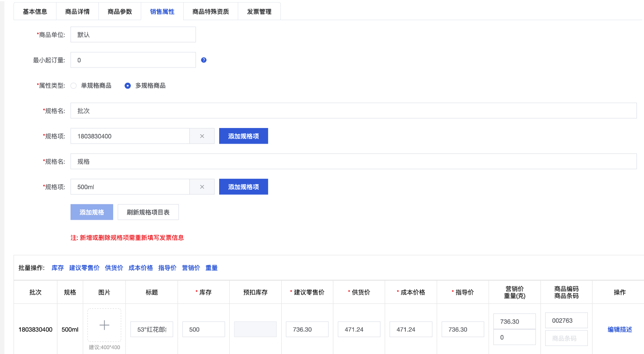Viewport: 644px width, 354px height.
Task: Click the help icon beside minimum order quantity
Action: point(204,60)
